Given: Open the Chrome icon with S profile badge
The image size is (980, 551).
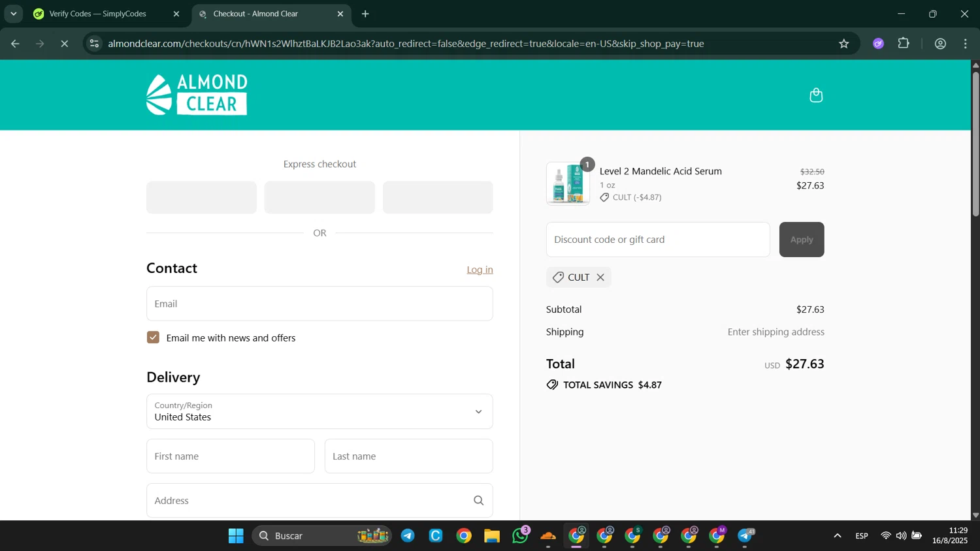Looking at the screenshot, I should click(632, 536).
